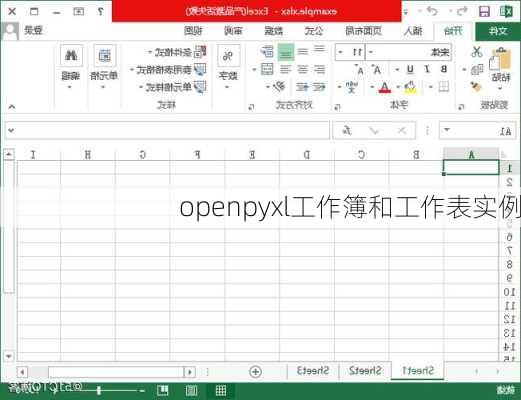Toggle Bold formatting
The height and width of the screenshot is (400, 521).
pos(443,69)
